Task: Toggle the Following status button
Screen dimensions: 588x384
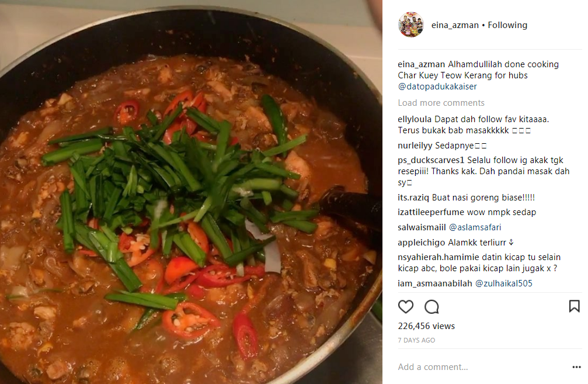Action: 507,25
